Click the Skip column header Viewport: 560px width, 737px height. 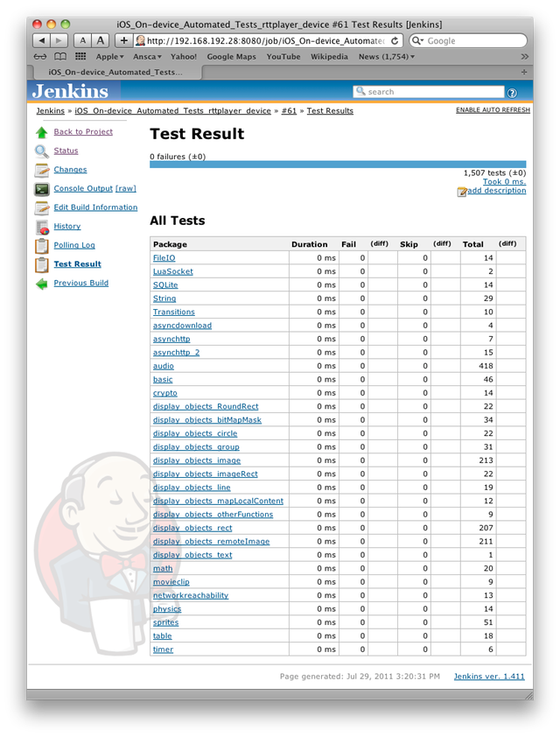pyautogui.click(x=409, y=244)
